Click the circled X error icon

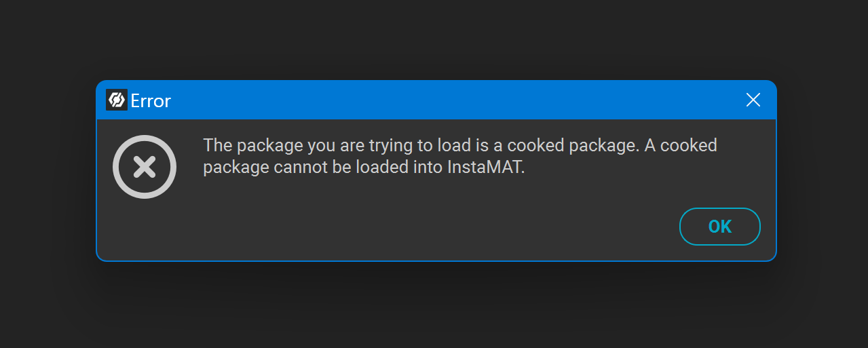[145, 167]
